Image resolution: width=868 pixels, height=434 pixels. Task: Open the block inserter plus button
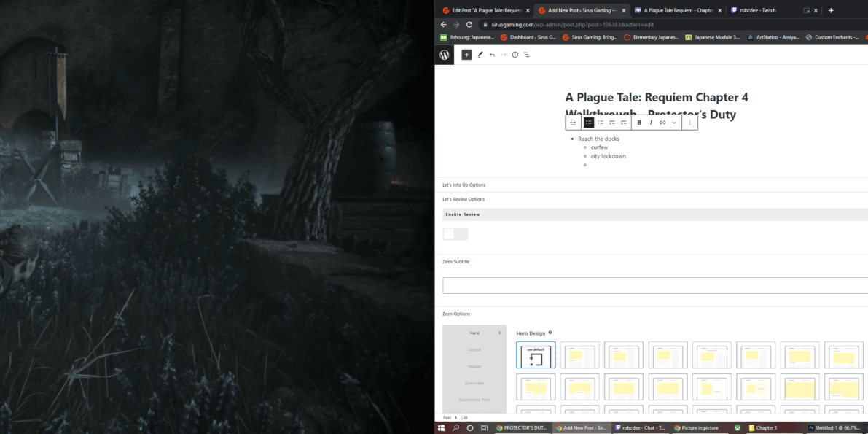(467, 55)
